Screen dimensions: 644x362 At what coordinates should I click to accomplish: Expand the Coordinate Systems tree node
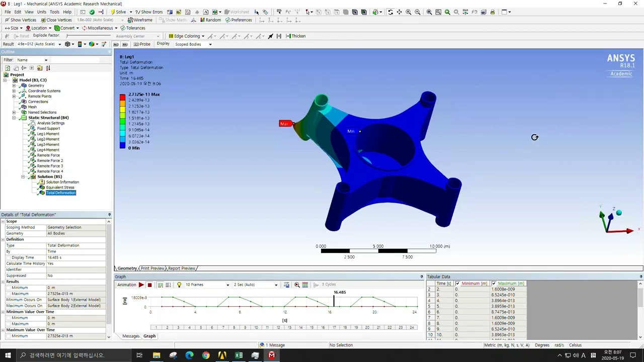tap(14, 91)
